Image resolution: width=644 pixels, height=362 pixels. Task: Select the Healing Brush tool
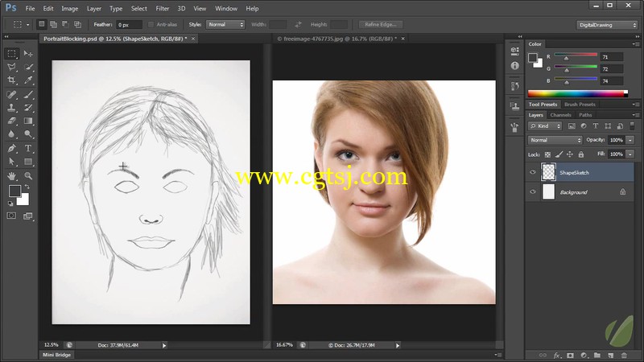[x=11, y=95]
